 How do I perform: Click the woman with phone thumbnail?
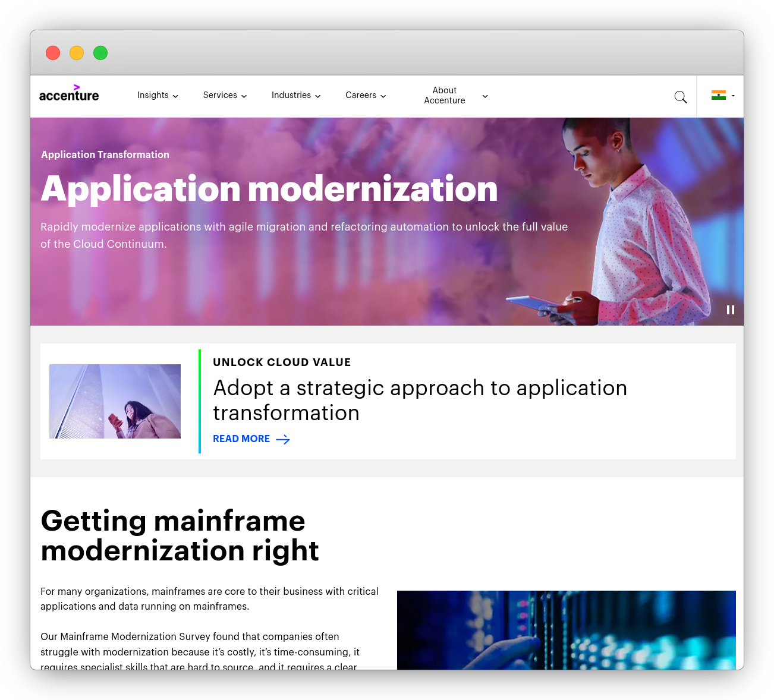(115, 401)
